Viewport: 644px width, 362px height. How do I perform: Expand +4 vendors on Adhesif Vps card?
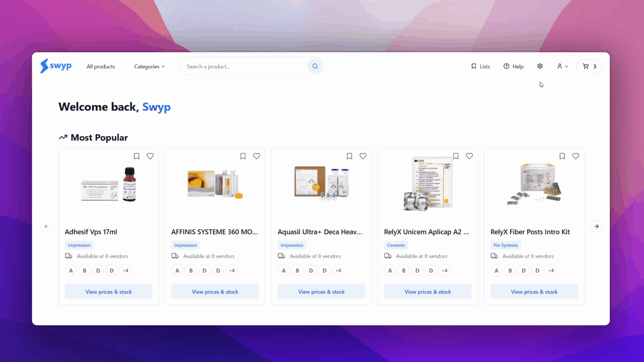(125, 270)
